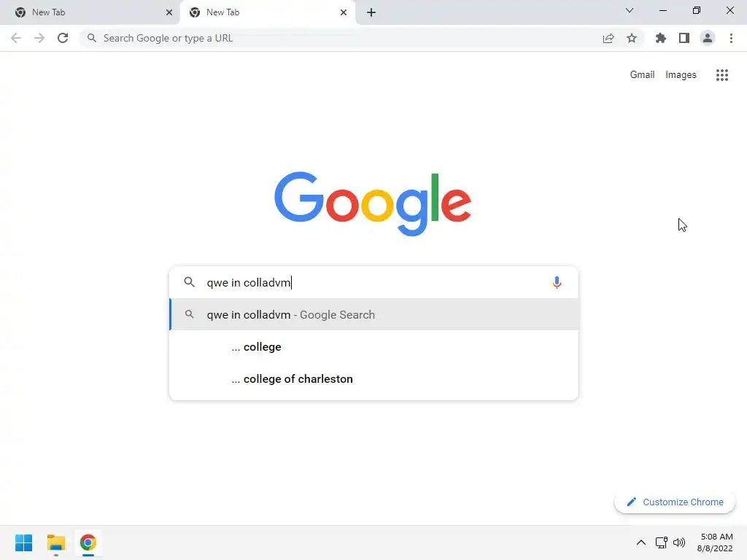Open the Gmail link

642,75
